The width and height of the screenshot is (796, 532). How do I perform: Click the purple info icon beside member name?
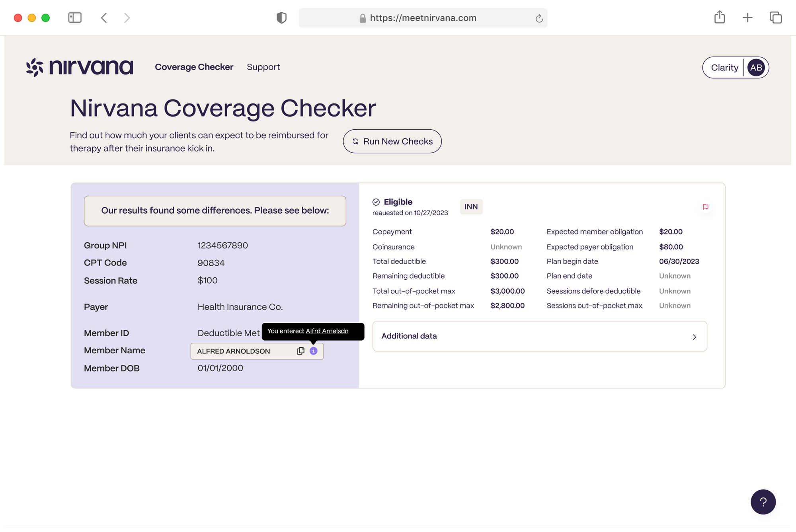[x=314, y=351]
